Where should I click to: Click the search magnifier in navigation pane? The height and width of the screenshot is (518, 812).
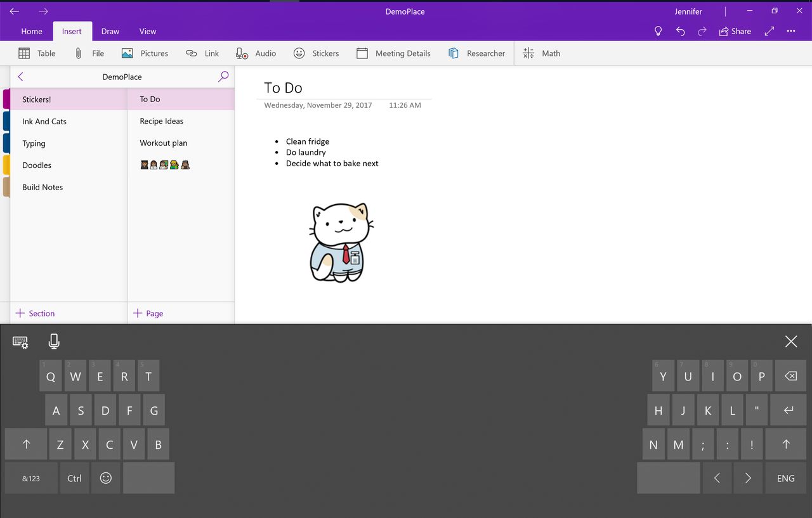[x=223, y=77]
